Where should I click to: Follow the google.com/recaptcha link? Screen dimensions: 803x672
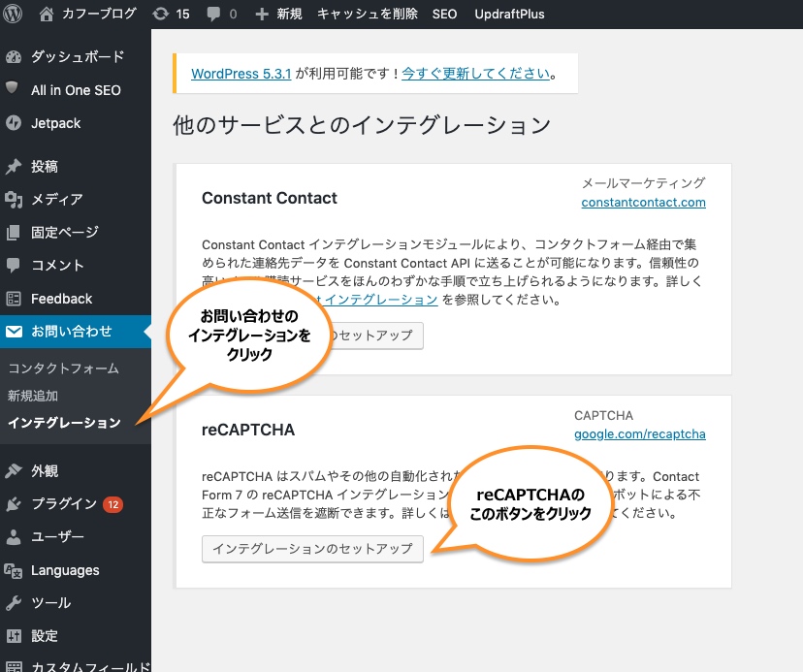[639, 433]
